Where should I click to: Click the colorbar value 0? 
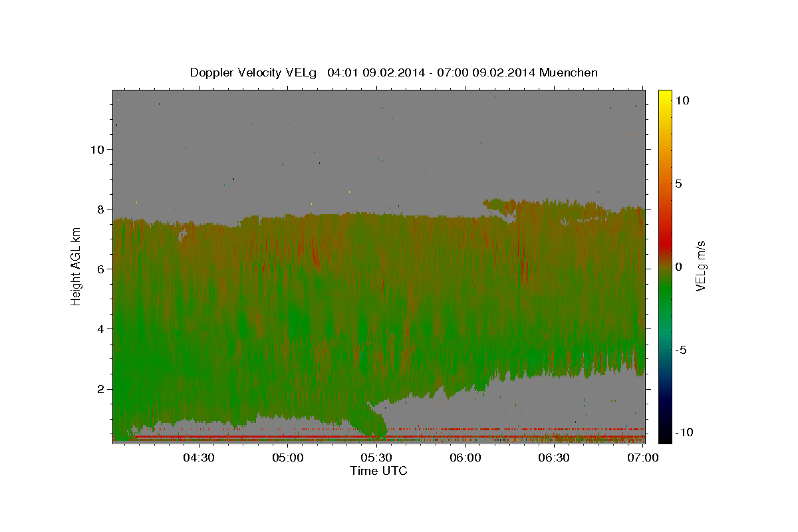point(679,267)
